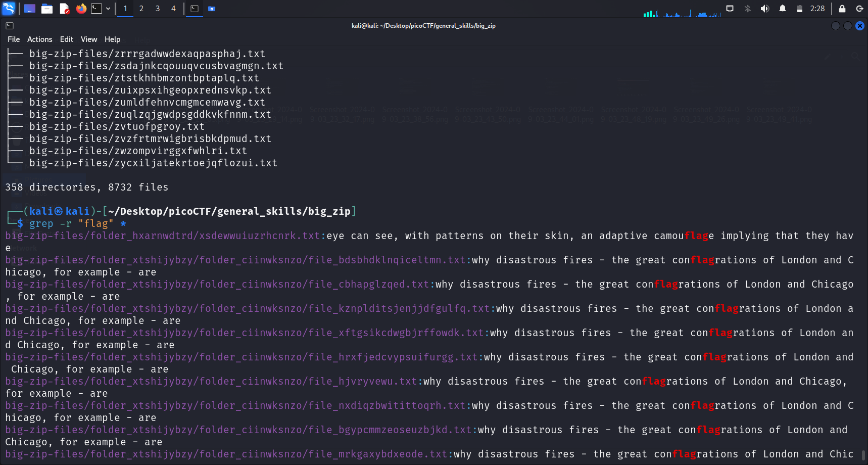Expand the terminal launcher dropdown arrow
The image size is (868, 465).
click(108, 9)
